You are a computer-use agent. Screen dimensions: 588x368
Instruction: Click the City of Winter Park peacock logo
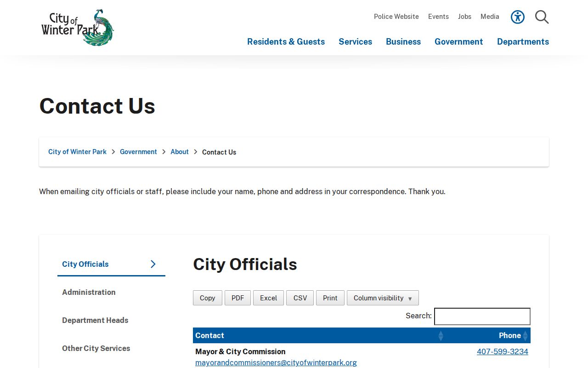[77, 28]
